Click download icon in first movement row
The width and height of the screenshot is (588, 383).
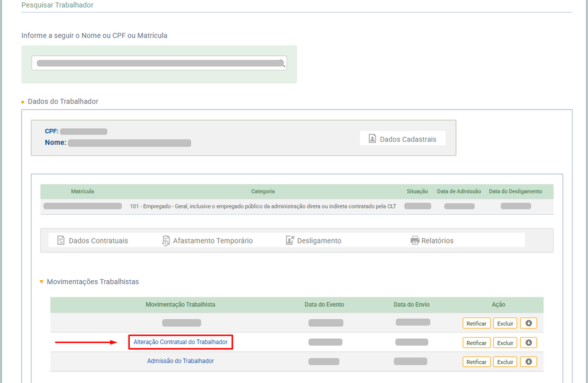coord(529,323)
